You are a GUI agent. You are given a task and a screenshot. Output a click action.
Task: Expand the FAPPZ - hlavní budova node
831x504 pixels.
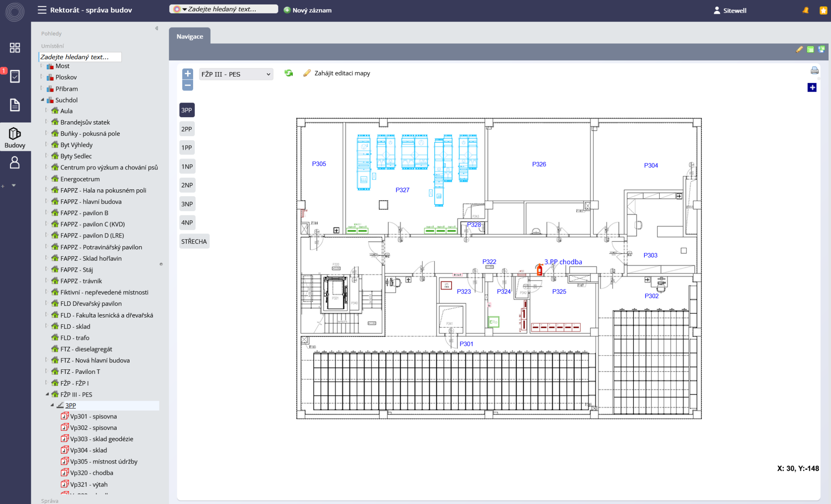46,201
